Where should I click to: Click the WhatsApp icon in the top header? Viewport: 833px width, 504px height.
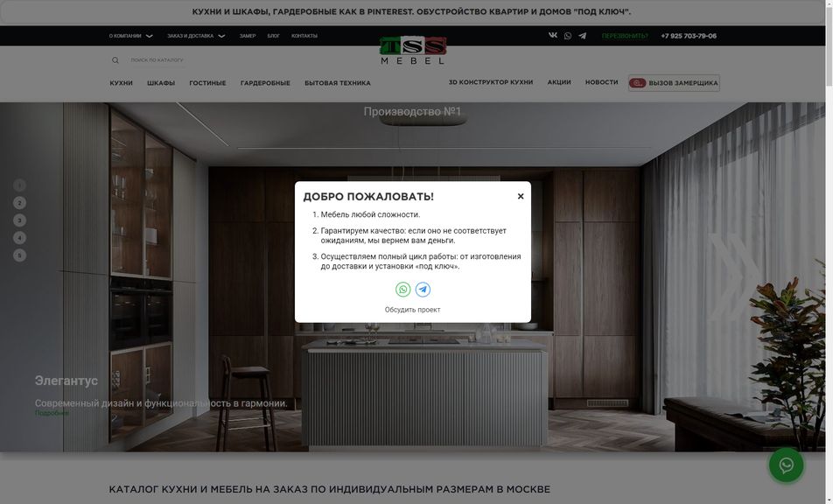tap(568, 36)
